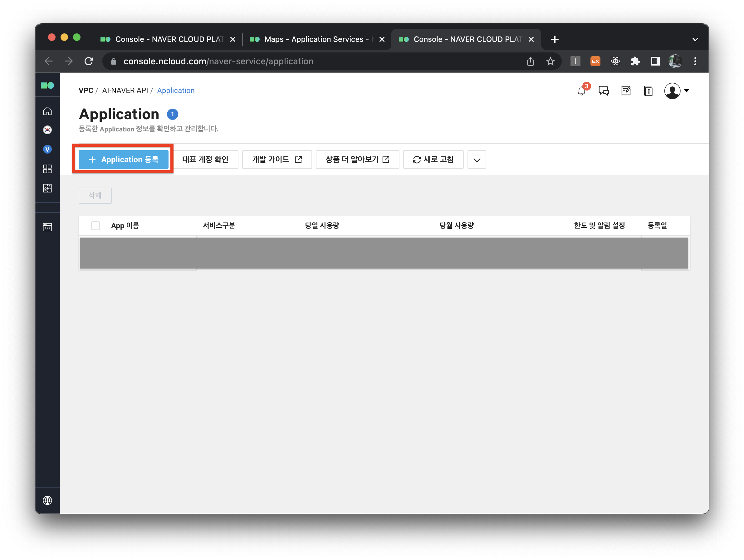
Task: Click 대표 계정 확인 button
Action: (x=205, y=160)
